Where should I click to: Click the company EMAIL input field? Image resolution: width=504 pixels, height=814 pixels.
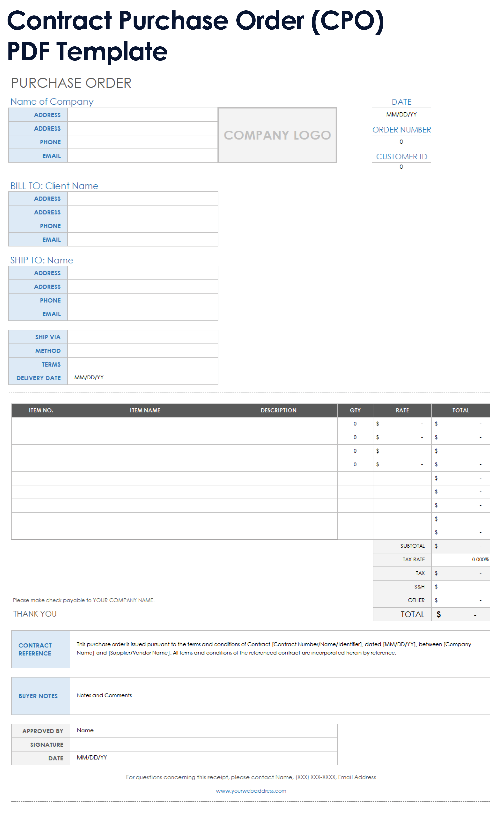[142, 156]
